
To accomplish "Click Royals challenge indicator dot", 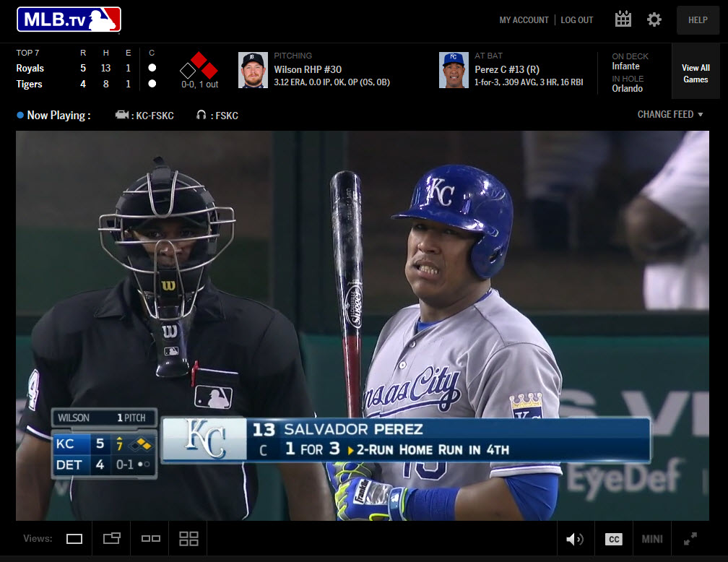I will [152, 68].
